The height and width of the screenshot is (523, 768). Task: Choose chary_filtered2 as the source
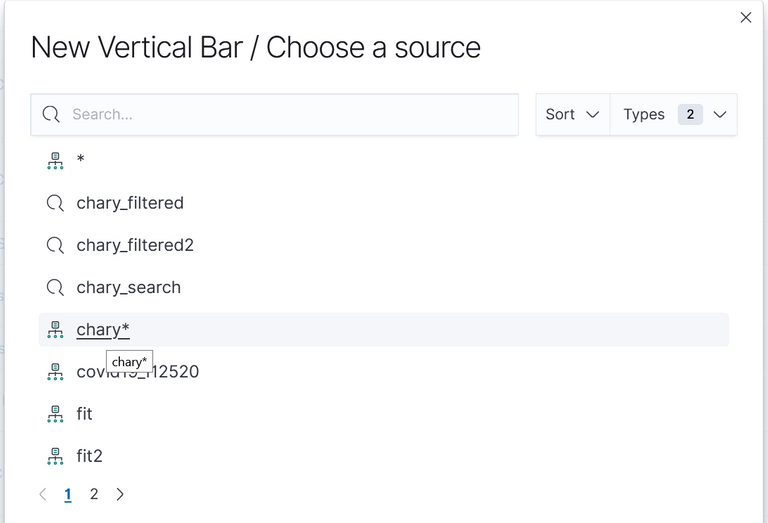[135, 245]
